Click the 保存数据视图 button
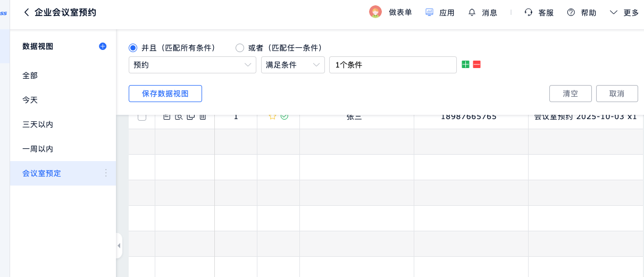644x277 pixels. 165,94
